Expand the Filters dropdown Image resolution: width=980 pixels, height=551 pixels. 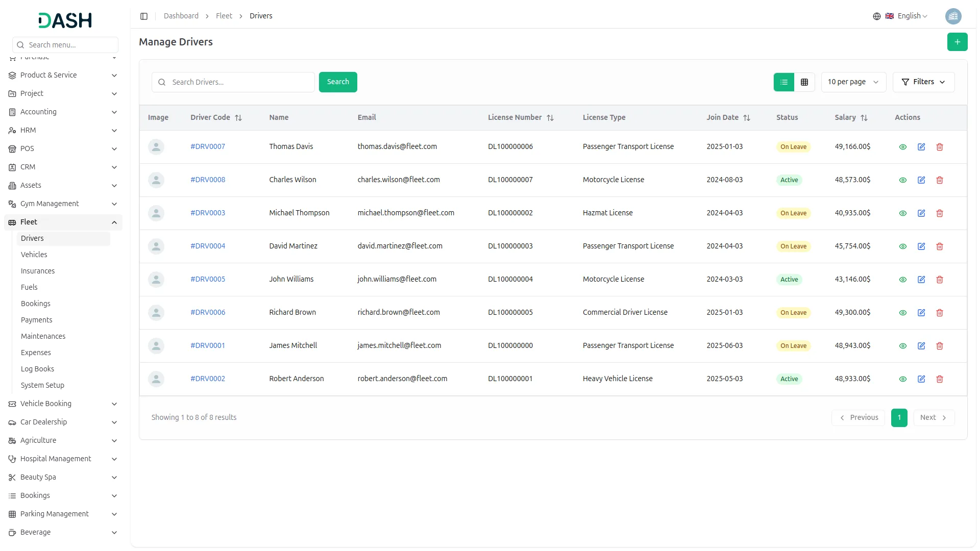[x=923, y=82]
